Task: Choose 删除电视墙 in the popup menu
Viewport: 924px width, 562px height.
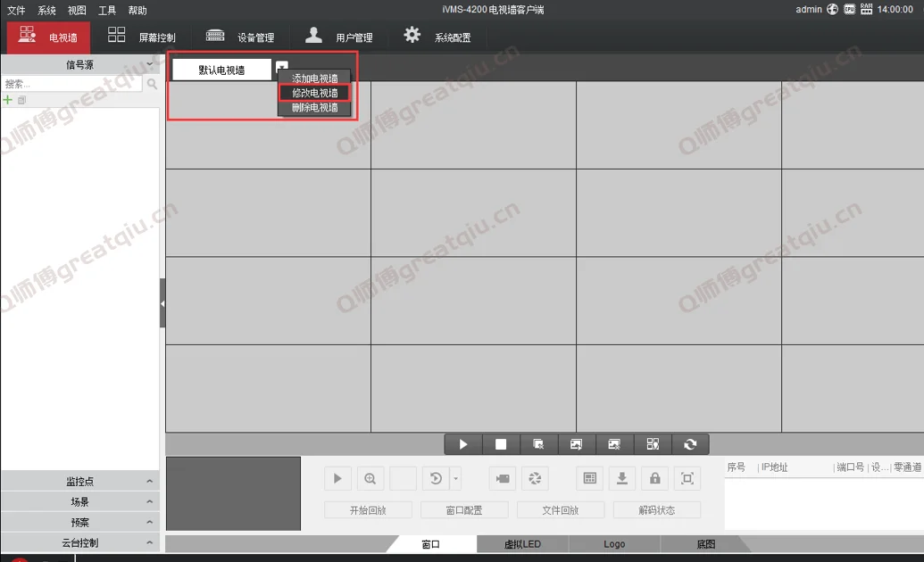Action: tap(314, 107)
